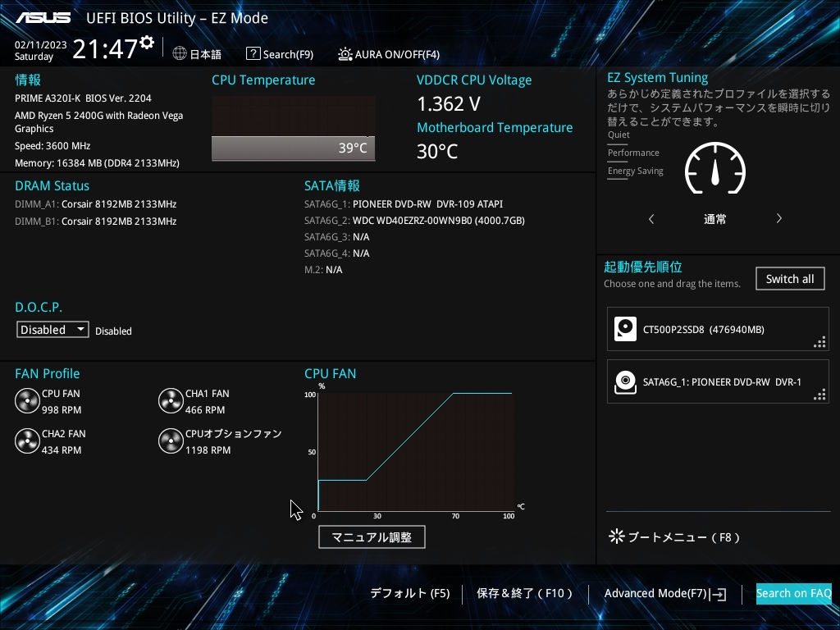Select the SATA6G_1 PIONEER DVD-RW boot entry

(x=718, y=381)
